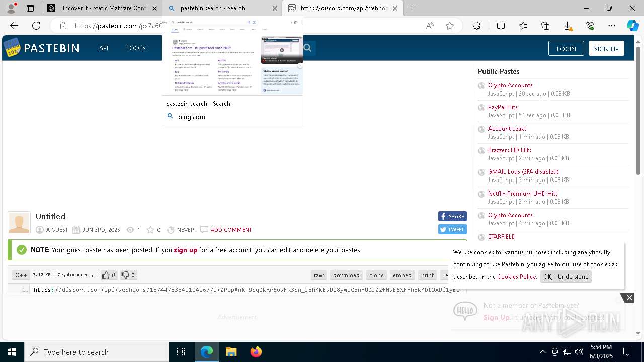This screenshot has height=362, width=644.
Task: Open the Netflix Premium UHD Hits paste
Action: coord(523,194)
